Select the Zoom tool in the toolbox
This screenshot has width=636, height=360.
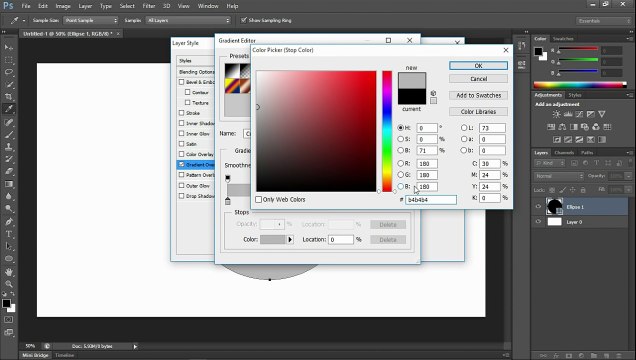pyautogui.click(x=9, y=284)
